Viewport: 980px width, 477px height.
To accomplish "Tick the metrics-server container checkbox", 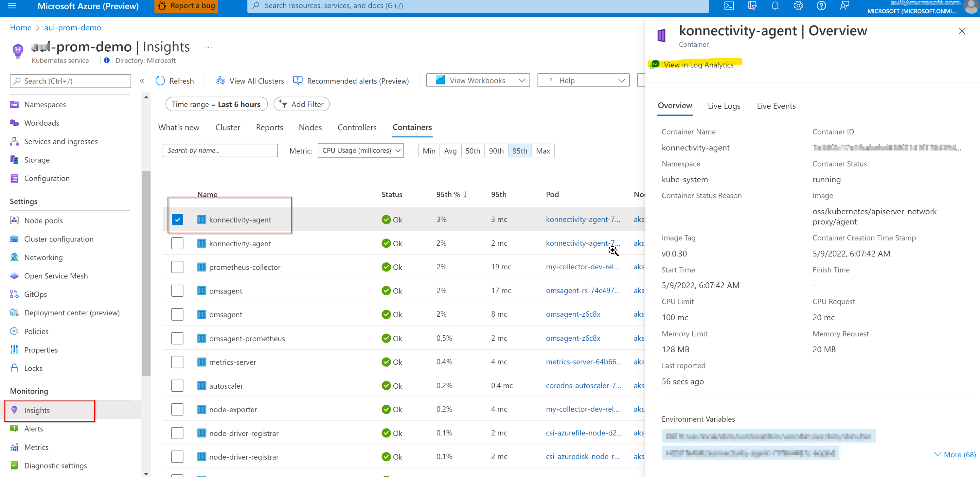I will coord(177,362).
